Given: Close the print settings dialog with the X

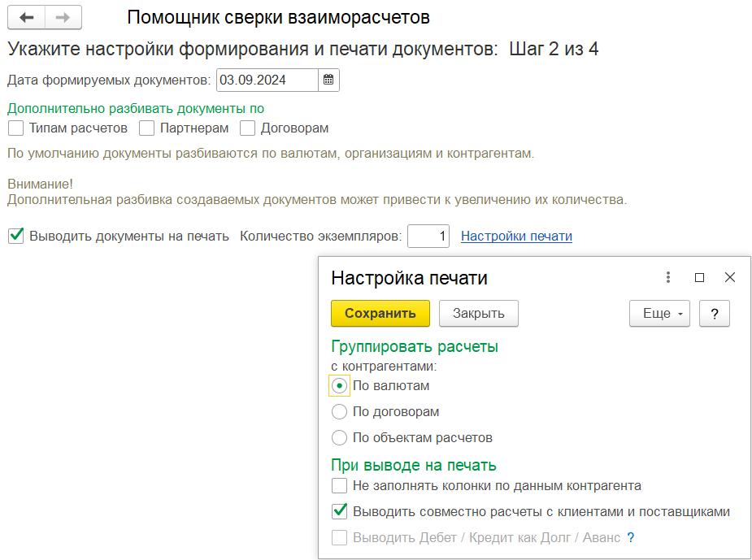Looking at the screenshot, I should coord(730,277).
